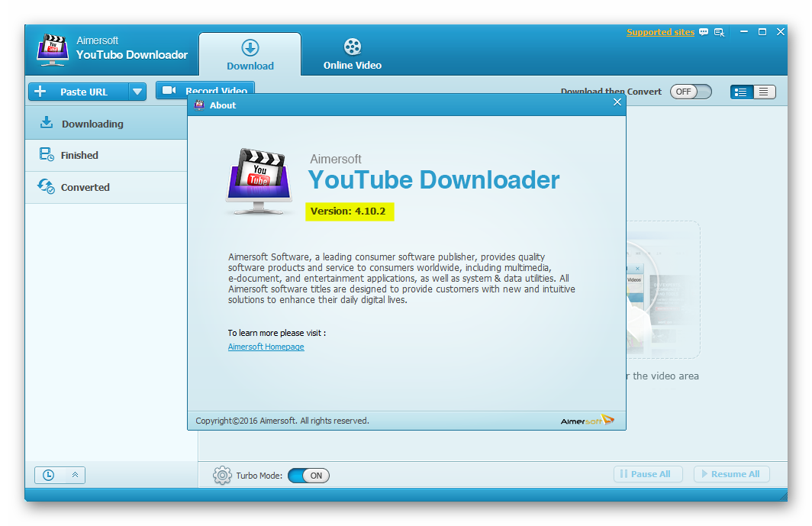Click the "To learn more please visit :" text
This screenshot has height=526, width=812.
coord(276,333)
